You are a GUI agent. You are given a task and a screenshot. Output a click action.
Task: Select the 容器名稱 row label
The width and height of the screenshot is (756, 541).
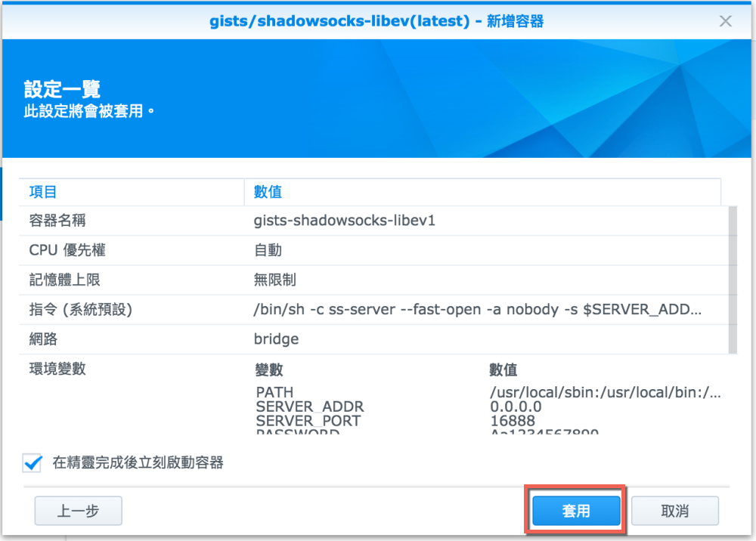coord(57,221)
